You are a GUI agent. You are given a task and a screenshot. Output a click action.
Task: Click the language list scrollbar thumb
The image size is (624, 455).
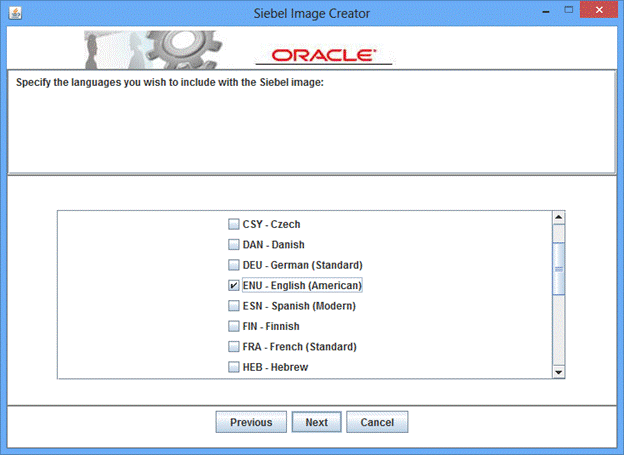[558, 269]
